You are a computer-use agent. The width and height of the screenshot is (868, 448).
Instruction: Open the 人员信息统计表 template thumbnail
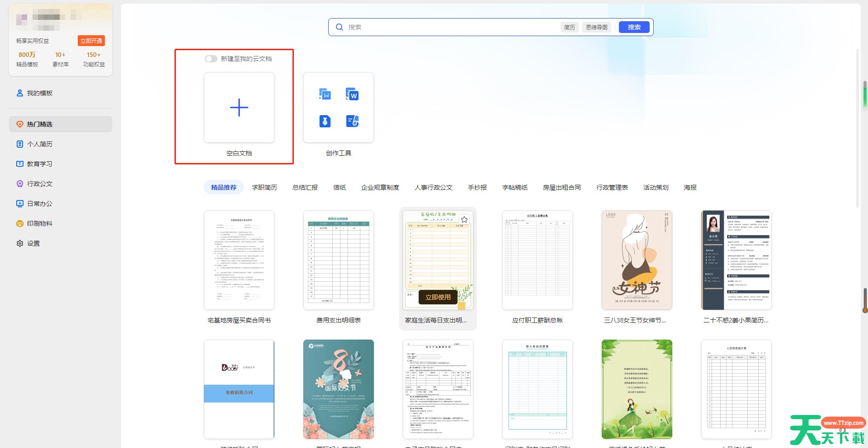click(x=736, y=389)
